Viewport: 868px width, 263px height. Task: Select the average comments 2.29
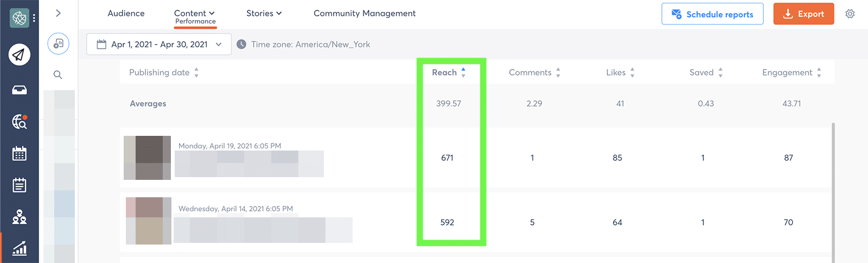click(534, 104)
